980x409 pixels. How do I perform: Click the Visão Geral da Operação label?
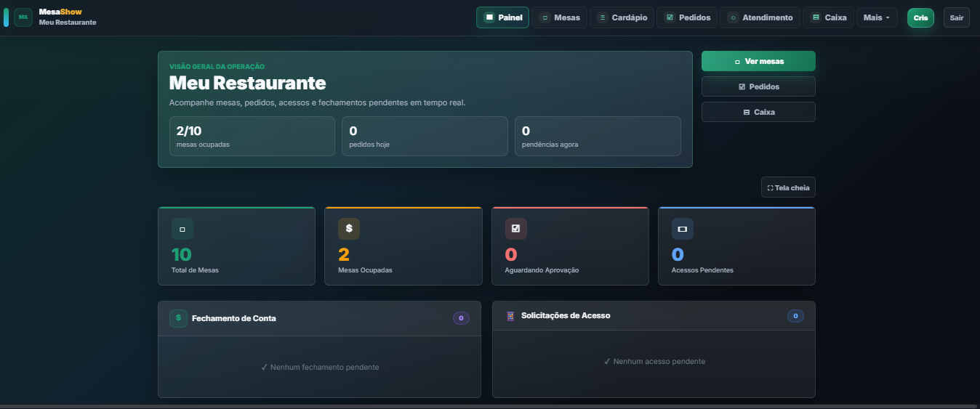coord(217,66)
